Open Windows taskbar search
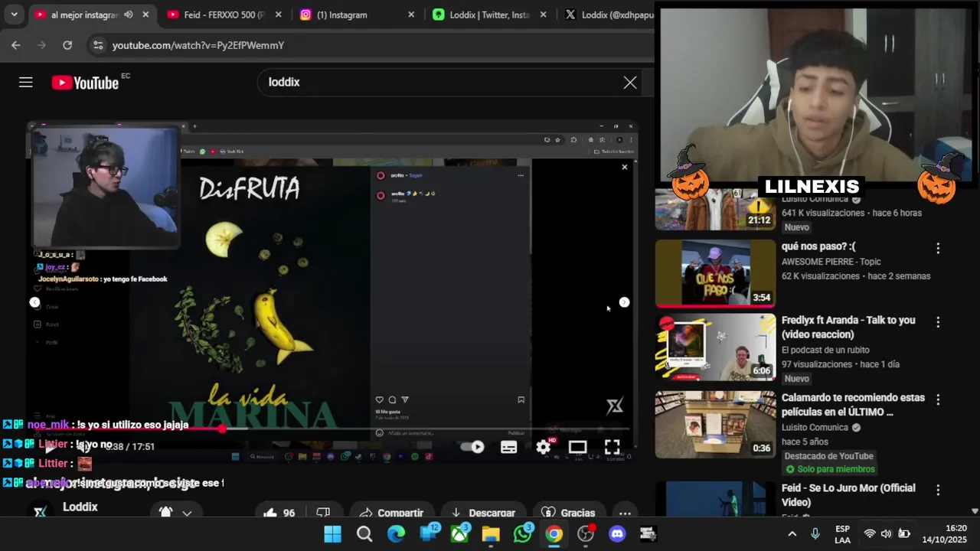The image size is (980, 551). tap(364, 534)
